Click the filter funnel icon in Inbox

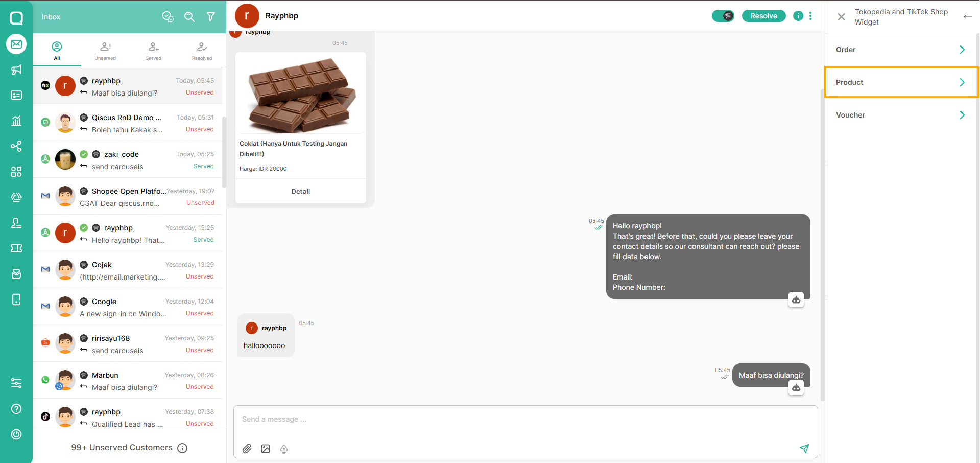click(210, 17)
